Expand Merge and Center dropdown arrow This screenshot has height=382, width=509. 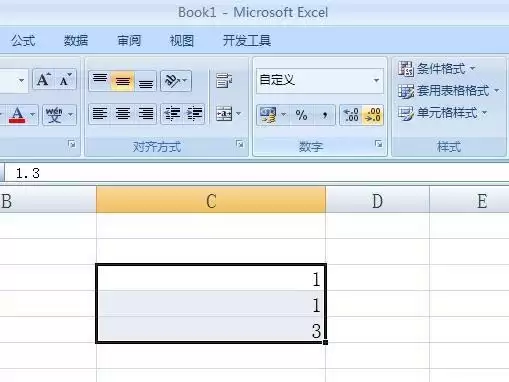239,114
